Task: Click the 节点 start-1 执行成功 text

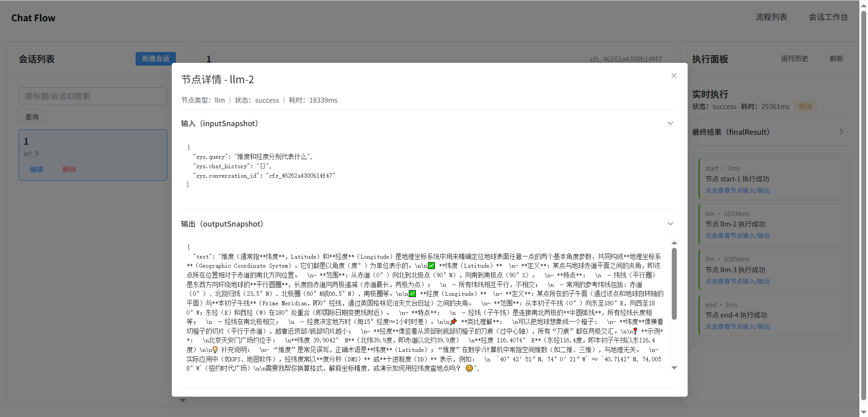Action: click(x=737, y=179)
